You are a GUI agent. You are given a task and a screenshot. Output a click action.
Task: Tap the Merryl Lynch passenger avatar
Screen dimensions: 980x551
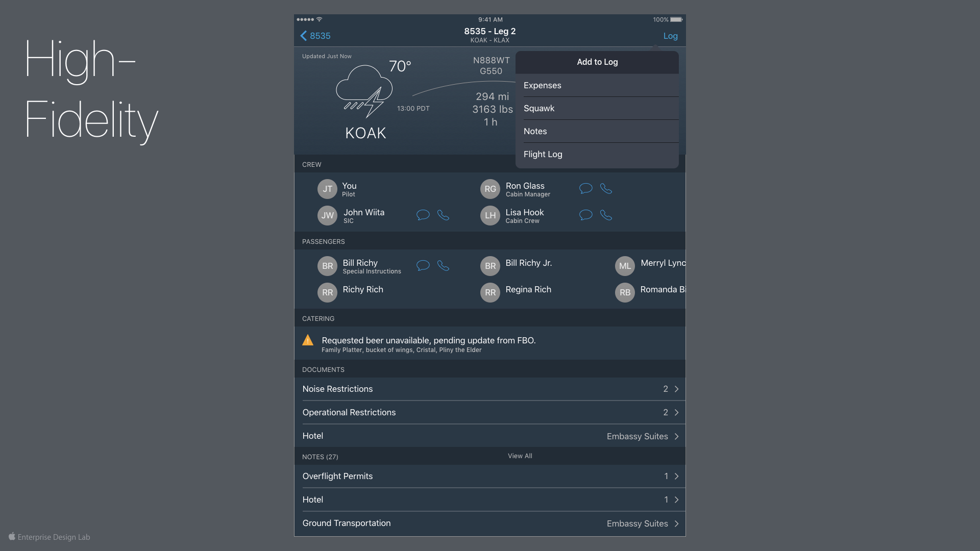click(625, 266)
